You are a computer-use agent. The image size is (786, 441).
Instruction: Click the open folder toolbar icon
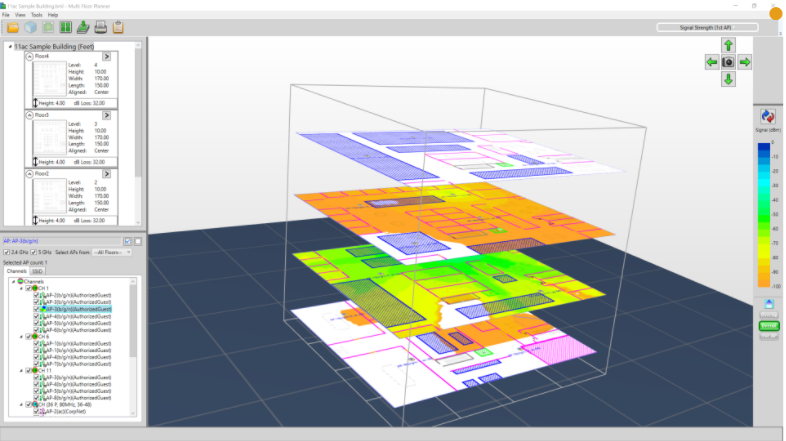(12, 27)
